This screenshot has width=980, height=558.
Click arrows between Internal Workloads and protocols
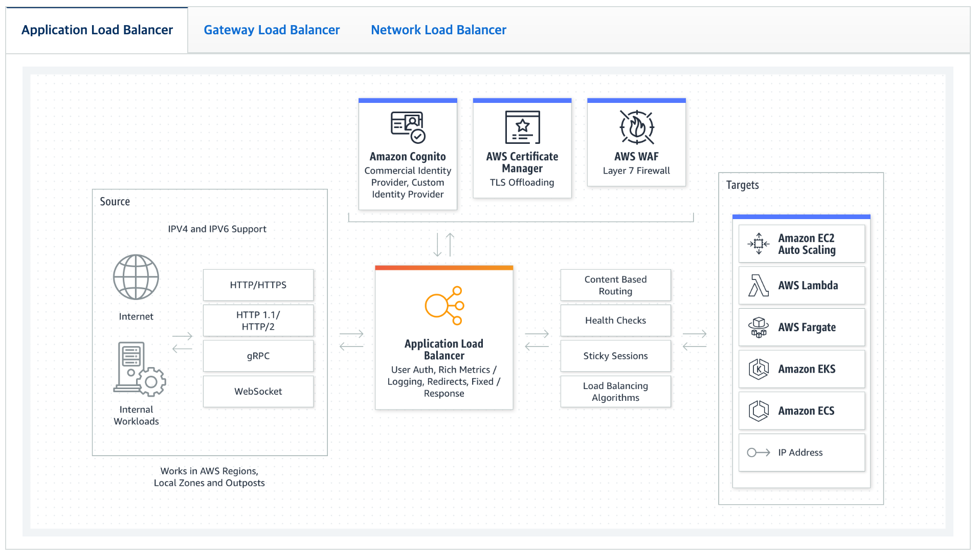tap(182, 342)
